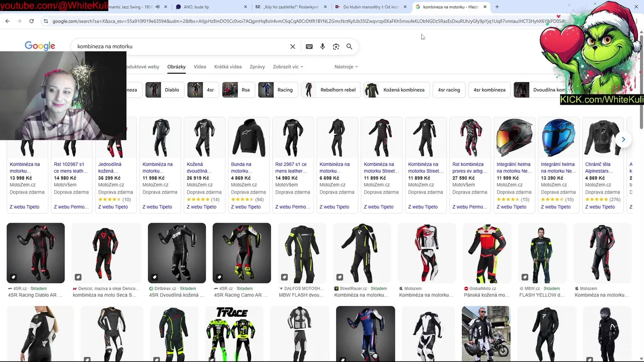644x362 pixels.
Task: Open the on-screen keyboard icon
Action: coord(309,46)
